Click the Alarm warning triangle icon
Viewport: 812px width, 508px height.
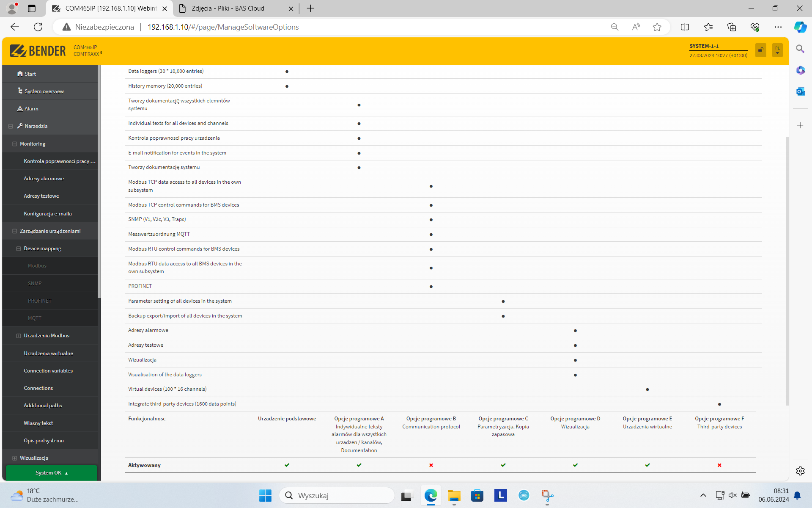pyautogui.click(x=19, y=108)
